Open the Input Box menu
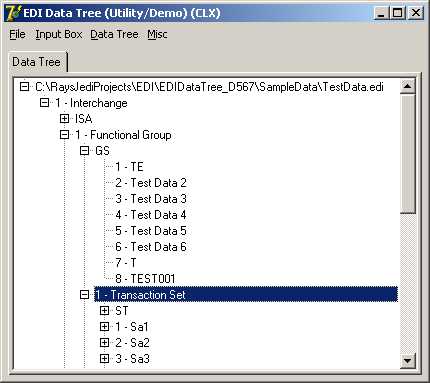This screenshot has width=430, height=383. pyautogui.click(x=59, y=34)
